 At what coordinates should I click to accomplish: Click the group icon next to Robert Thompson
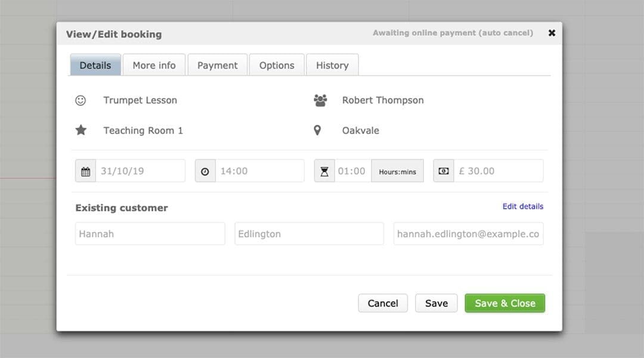click(320, 100)
